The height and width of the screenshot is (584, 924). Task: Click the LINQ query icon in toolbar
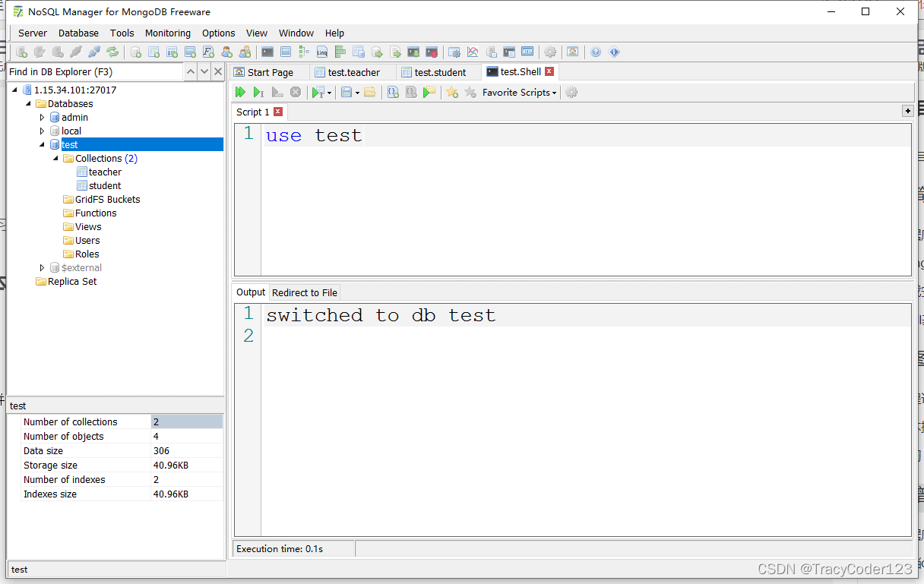click(x=321, y=52)
